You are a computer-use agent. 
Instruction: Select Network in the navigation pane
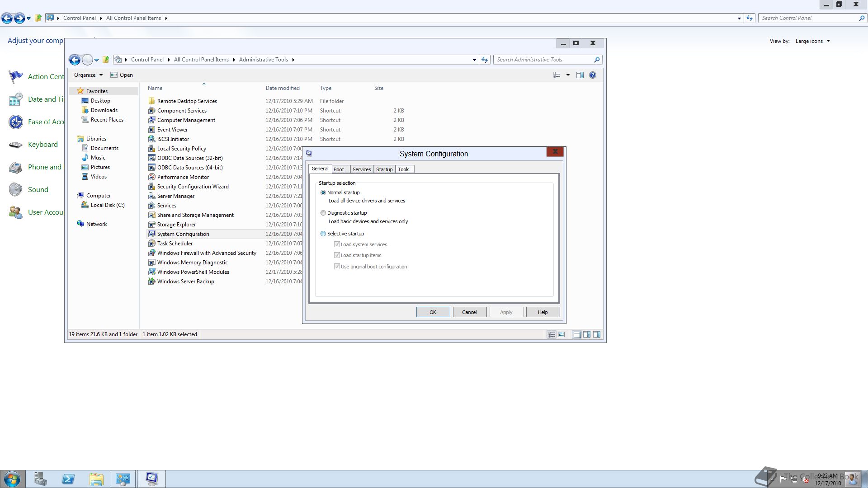click(96, 224)
